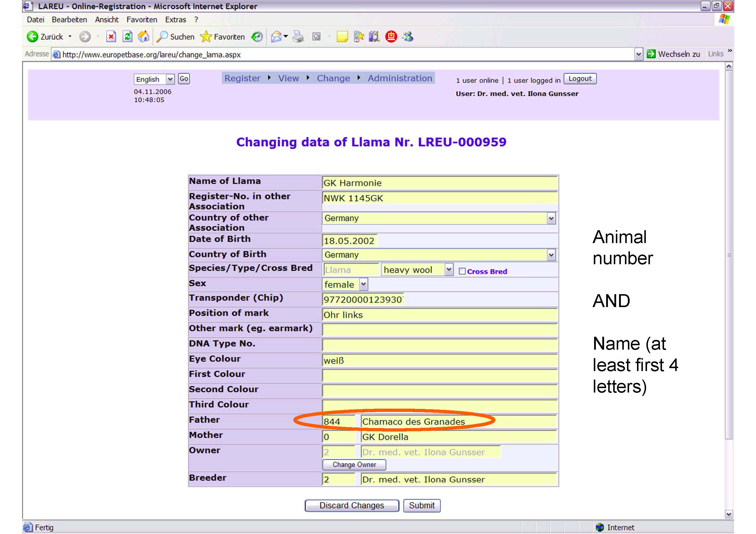Viewport: 756px width, 534px height.
Task: Open the Sex female dropdown
Action: point(363,284)
